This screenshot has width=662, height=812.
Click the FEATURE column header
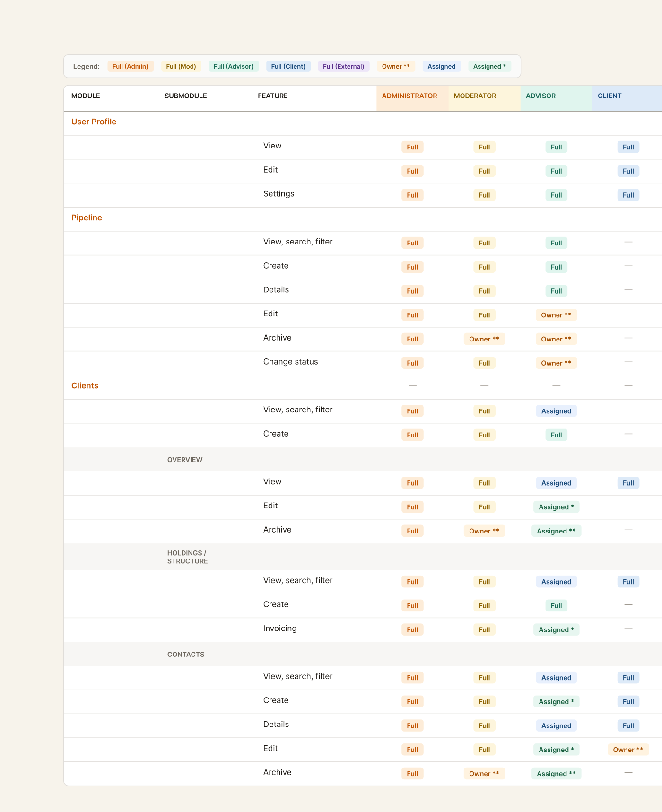click(273, 96)
